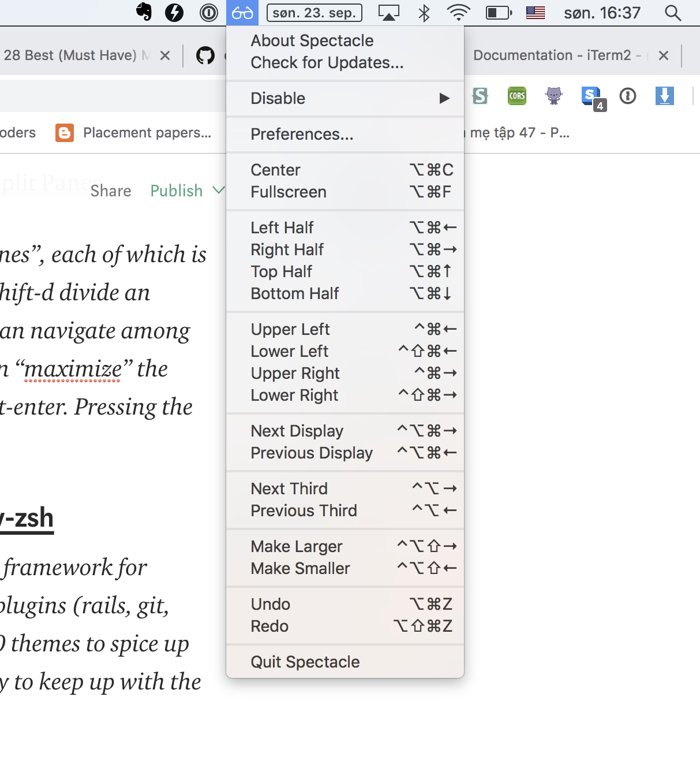The image size is (700, 764).
Task: Close the 28 Best (Must Have) tab
Action: point(165,55)
